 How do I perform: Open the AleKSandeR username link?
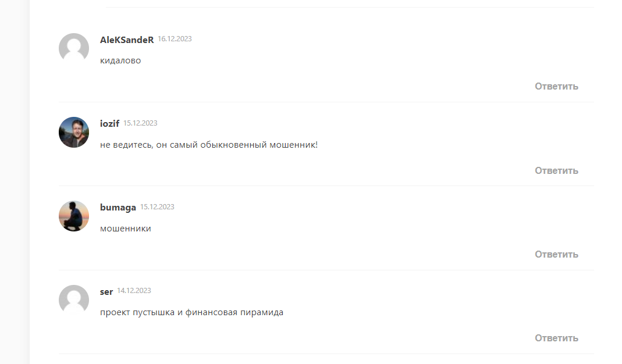126,40
